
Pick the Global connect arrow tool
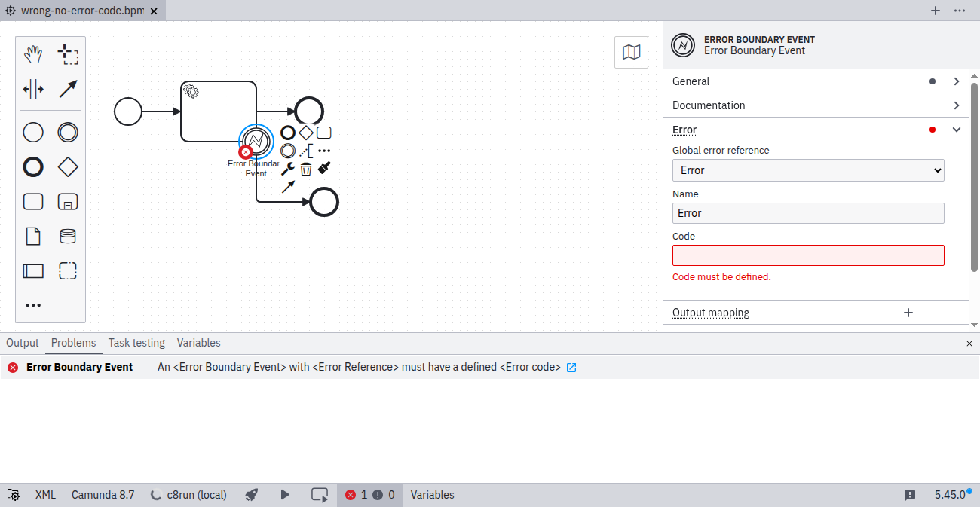[x=68, y=90]
